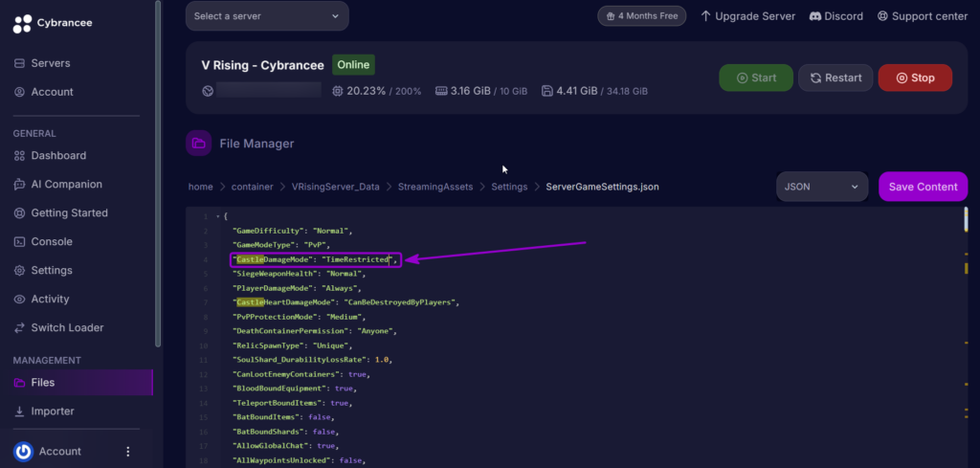
Task: Collapse the JSON root fold arrow
Action: (x=217, y=216)
